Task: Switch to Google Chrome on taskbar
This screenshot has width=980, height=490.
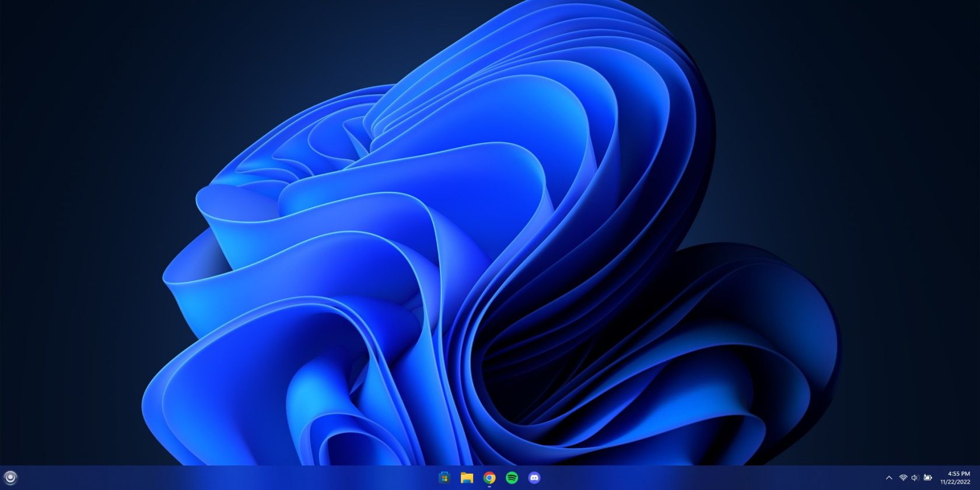Action: 489,478
